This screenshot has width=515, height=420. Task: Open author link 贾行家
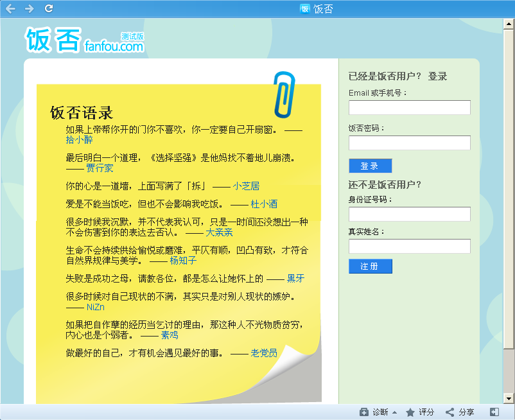click(x=100, y=168)
